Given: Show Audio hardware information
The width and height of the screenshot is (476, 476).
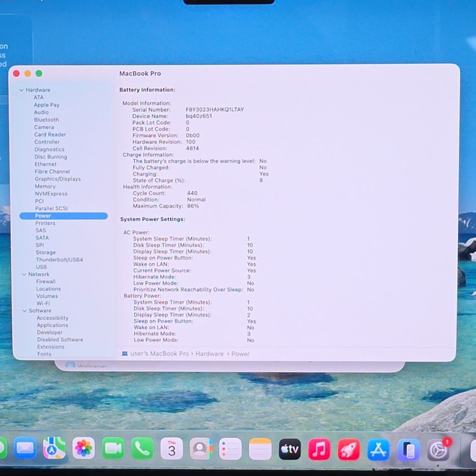Looking at the screenshot, I should tap(41, 112).
